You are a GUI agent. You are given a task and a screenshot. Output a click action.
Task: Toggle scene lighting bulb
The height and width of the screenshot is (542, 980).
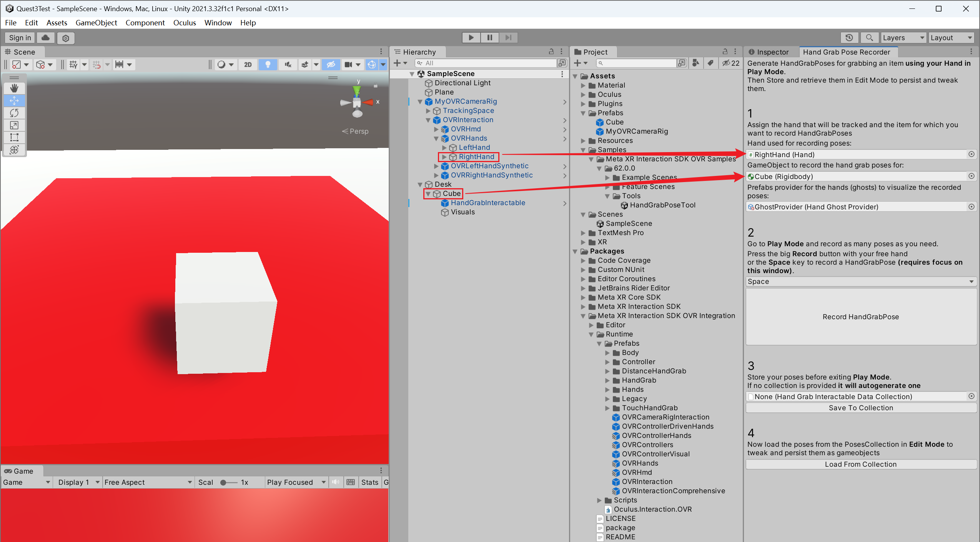[x=268, y=65]
